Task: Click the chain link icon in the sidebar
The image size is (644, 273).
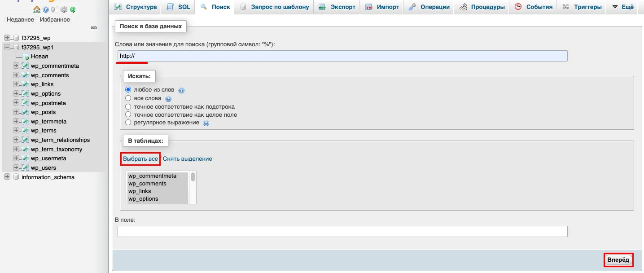Action: coord(94,28)
